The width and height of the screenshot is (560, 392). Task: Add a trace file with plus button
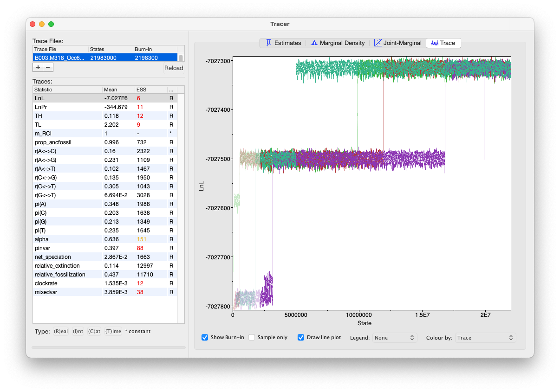pyautogui.click(x=38, y=67)
